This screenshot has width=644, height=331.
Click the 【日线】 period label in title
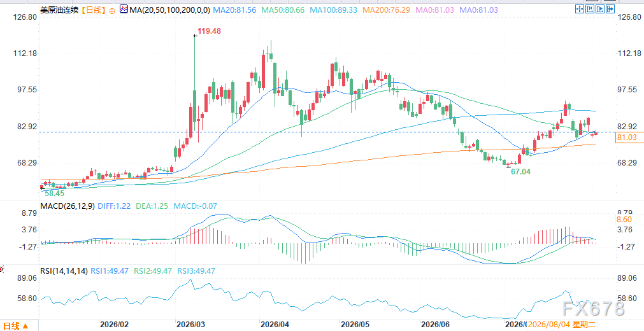(93, 9)
